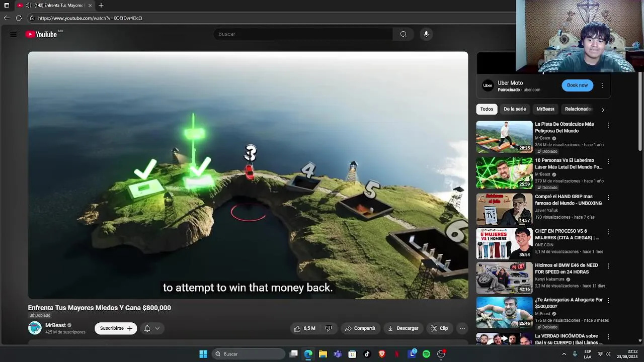This screenshot has width=644, height=362.
Task: Click the Suscribirse button
Action: pyautogui.click(x=116, y=328)
